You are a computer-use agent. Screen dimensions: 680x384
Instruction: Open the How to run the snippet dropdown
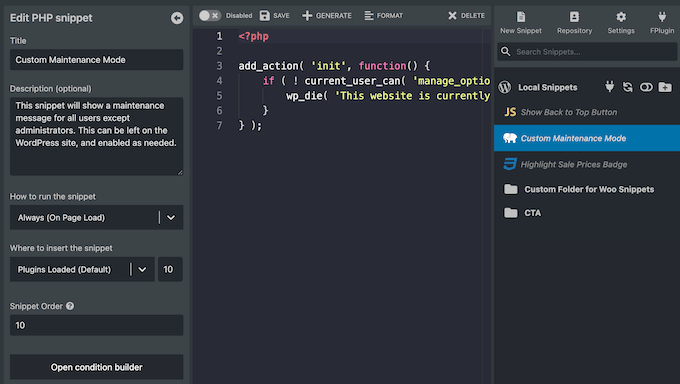tap(96, 217)
